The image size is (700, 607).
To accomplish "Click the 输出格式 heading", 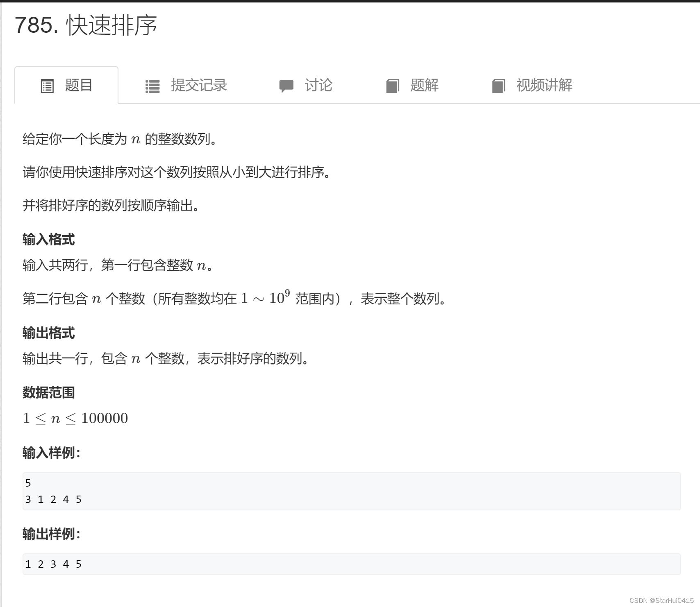I will (x=49, y=333).
